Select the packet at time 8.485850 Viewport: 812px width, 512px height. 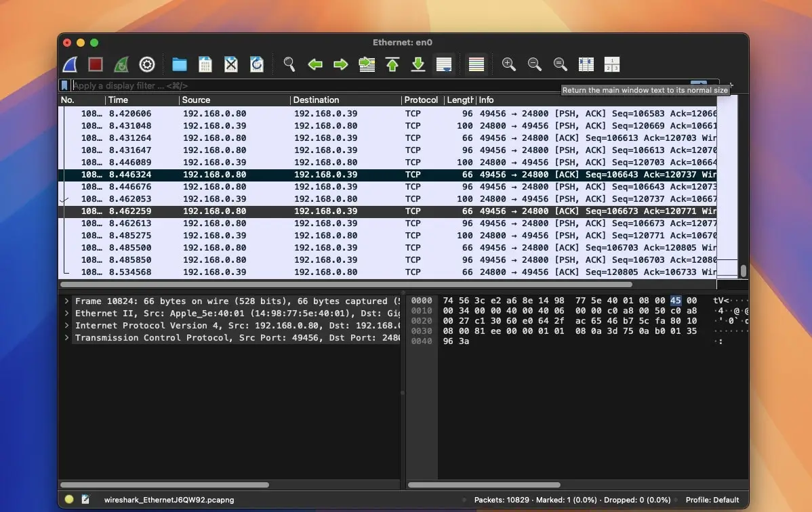coord(388,260)
